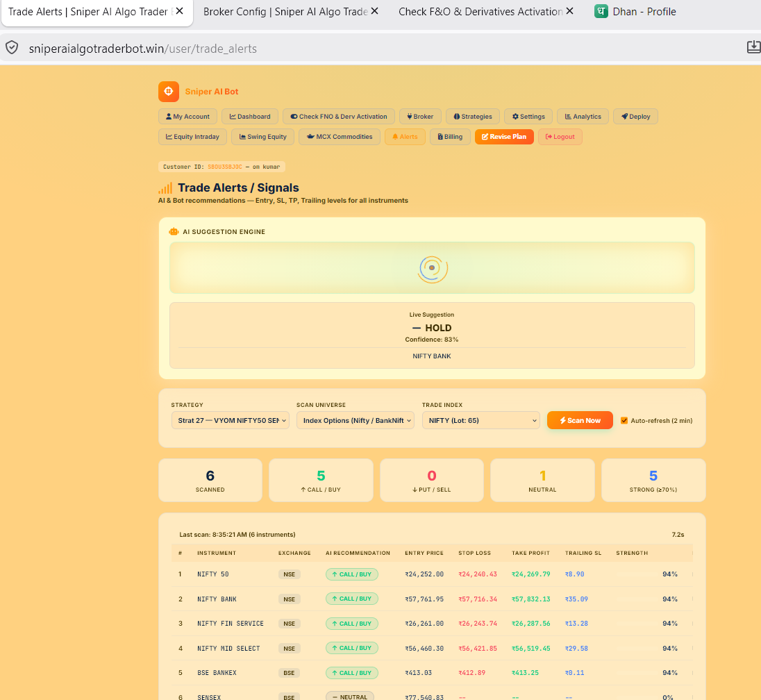Open the Trade Index dropdown NIFTY Lot 65
761x700 pixels.
click(x=480, y=420)
